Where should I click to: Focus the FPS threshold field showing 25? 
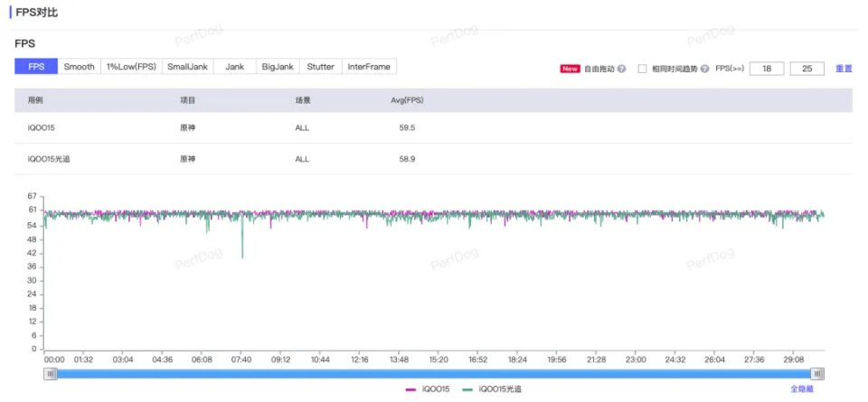[807, 70]
